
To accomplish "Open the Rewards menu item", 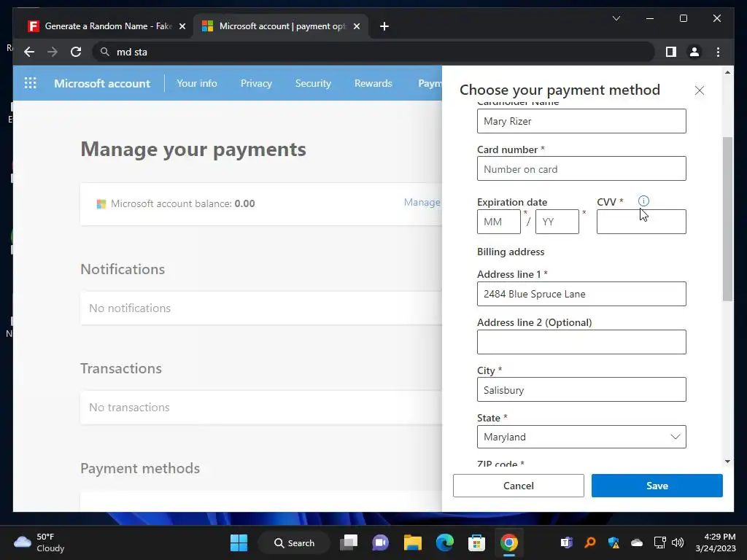I will click(x=373, y=83).
